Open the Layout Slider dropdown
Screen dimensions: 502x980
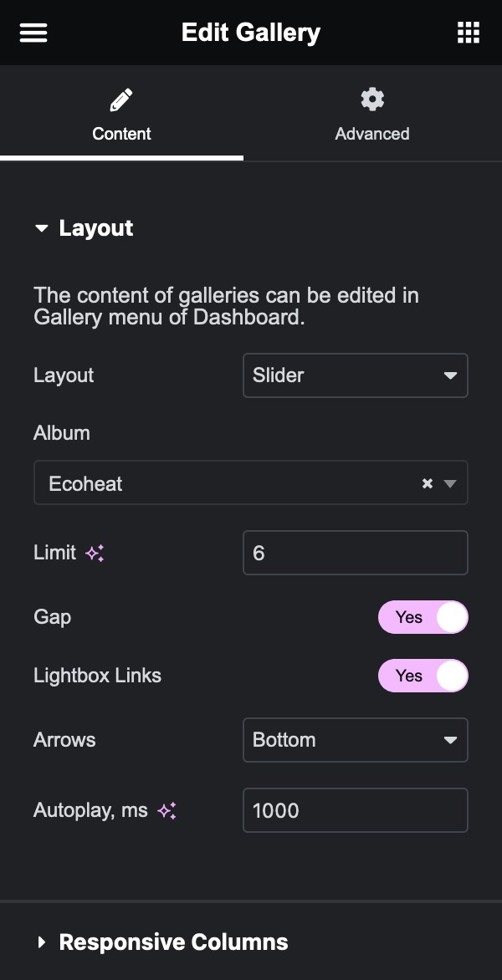(355, 375)
